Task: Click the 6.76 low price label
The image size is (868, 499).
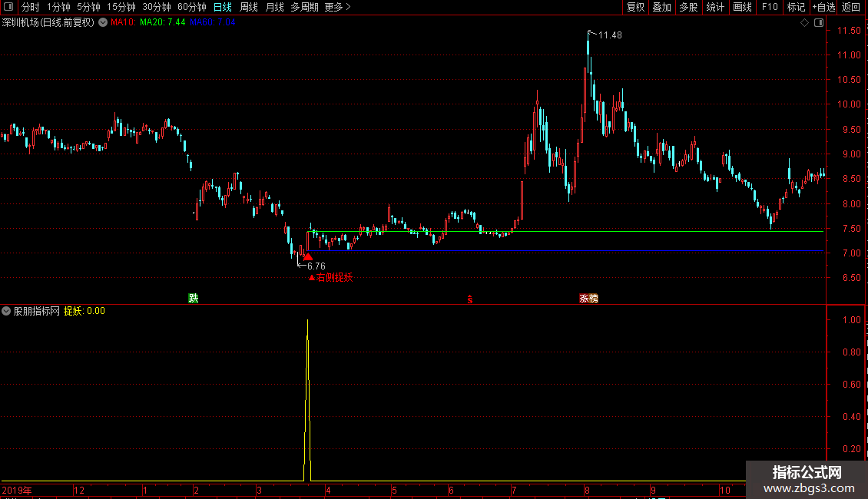Action: pyautogui.click(x=316, y=266)
